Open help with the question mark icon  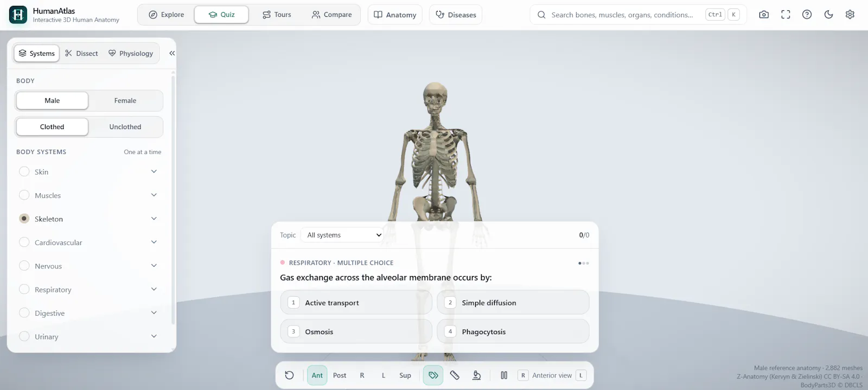click(x=807, y=15)
